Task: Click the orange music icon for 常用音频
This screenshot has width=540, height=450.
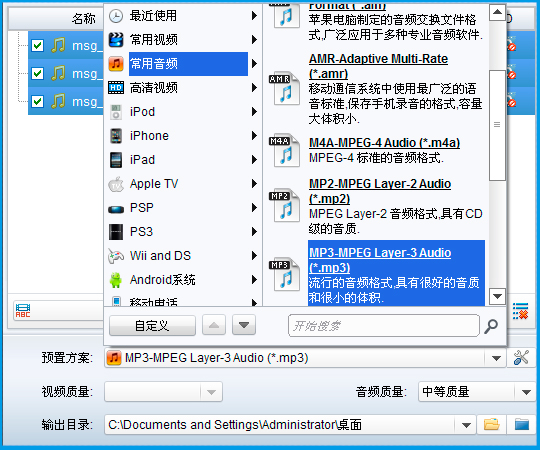Action: (116, 64)
